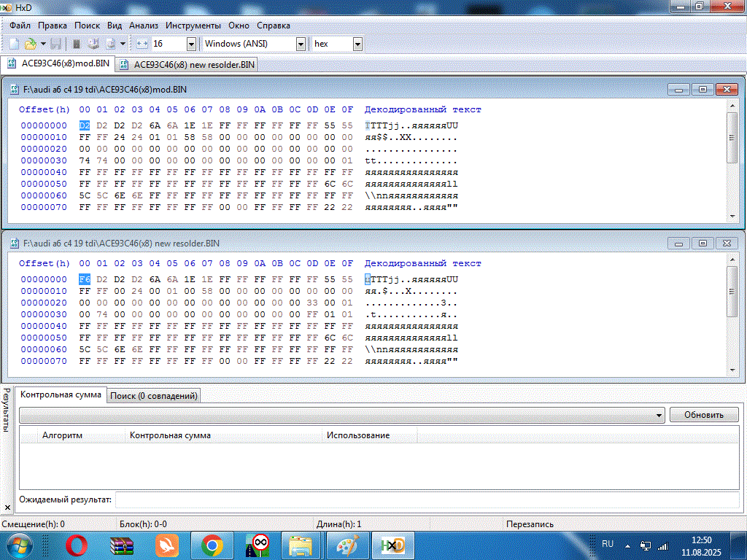The image size is (747, 560).
Task: Switch to ACE93C46(x8) new resolder.BIN tab
Action: (x=187, y=64)
